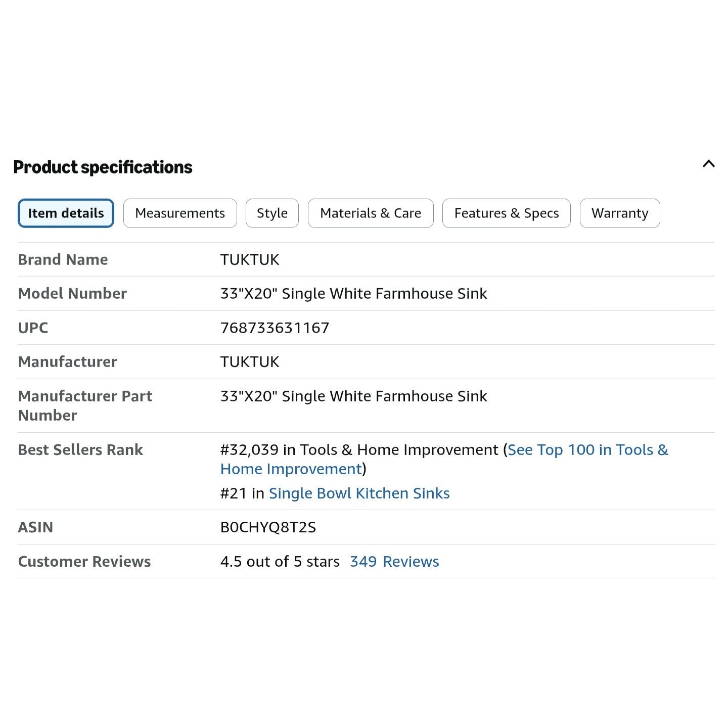This screenshot has height=728, width=728.
Task: Switch to the Warranty tab
Action: click(x=620, y=213)
